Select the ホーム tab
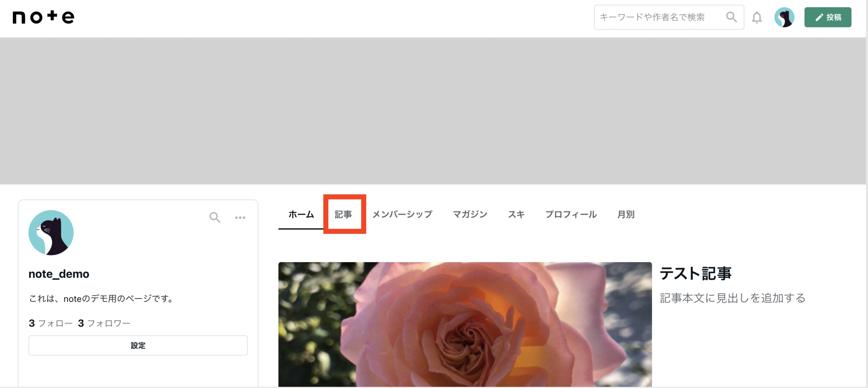This screenshot has height=388, width=868. click(301, 214)
